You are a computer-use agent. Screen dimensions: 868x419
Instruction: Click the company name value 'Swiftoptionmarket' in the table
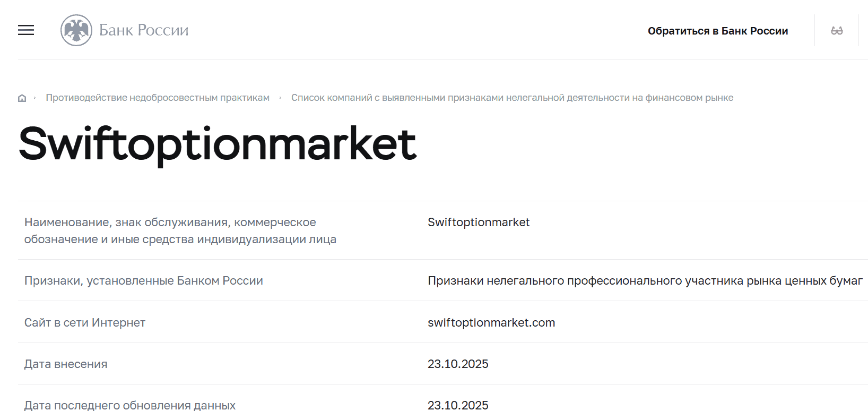pyautogui.click(x=478, y=222)
